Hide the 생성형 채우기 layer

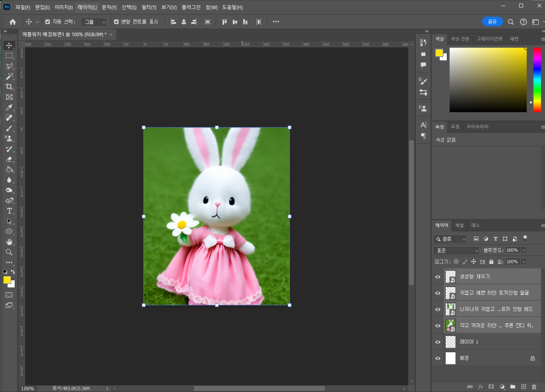coord(438,276)
